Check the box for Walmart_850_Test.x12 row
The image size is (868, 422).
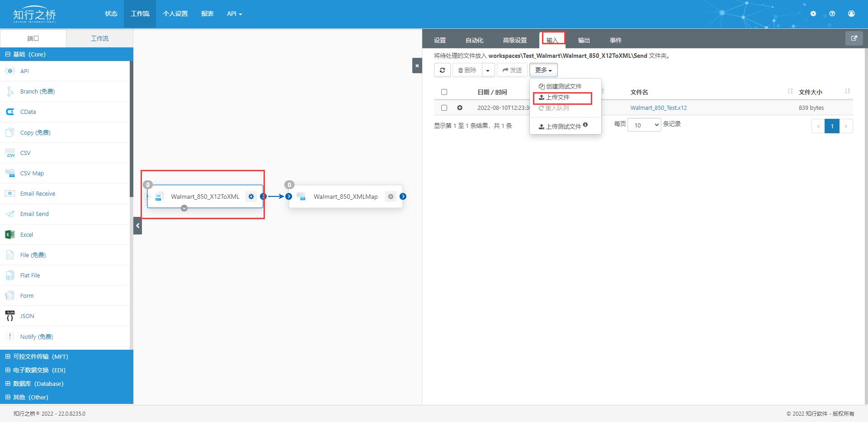[x=444, y=108]
